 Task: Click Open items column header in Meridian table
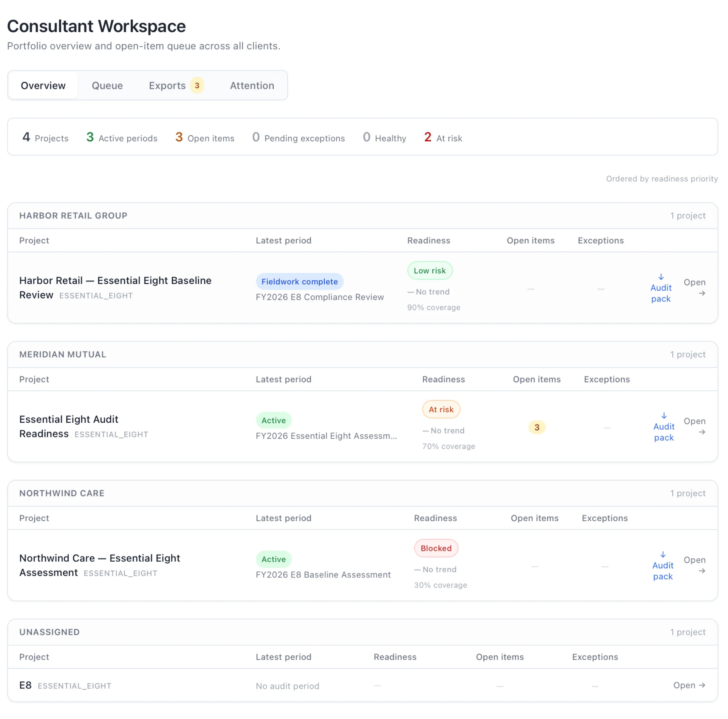click(536, 379)
